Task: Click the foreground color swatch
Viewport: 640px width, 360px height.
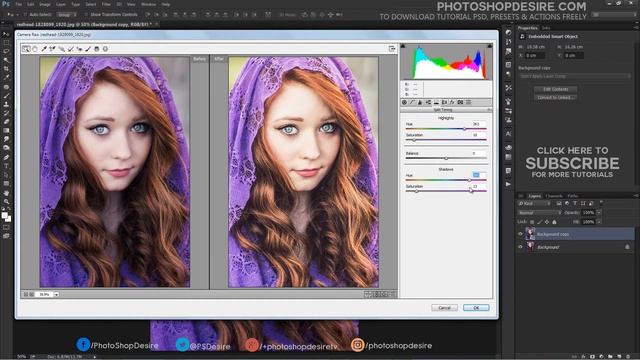Action: tap(4, 216)
